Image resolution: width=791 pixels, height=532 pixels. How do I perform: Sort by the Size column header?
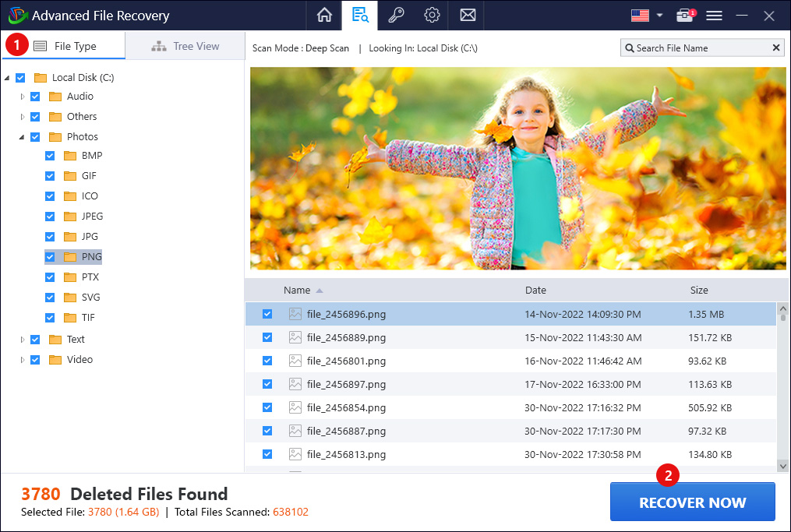[x=699, y=290]
